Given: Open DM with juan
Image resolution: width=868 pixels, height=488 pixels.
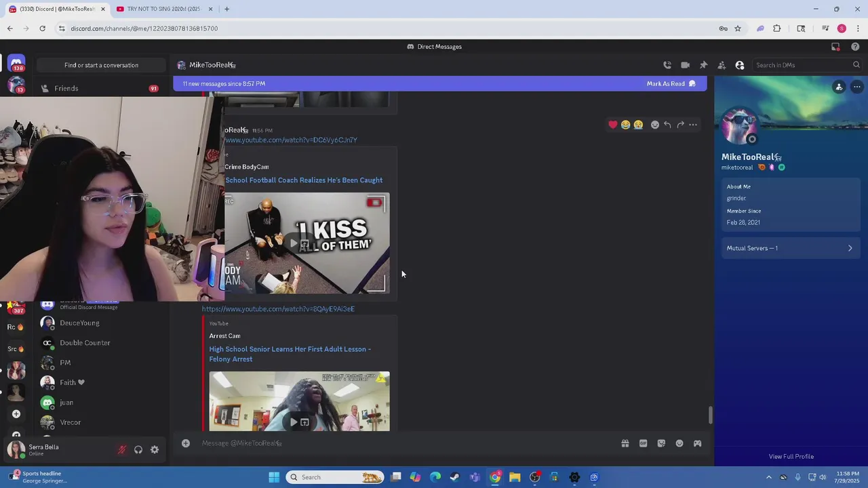Looking at the screenshot, I should coord(100,403).
